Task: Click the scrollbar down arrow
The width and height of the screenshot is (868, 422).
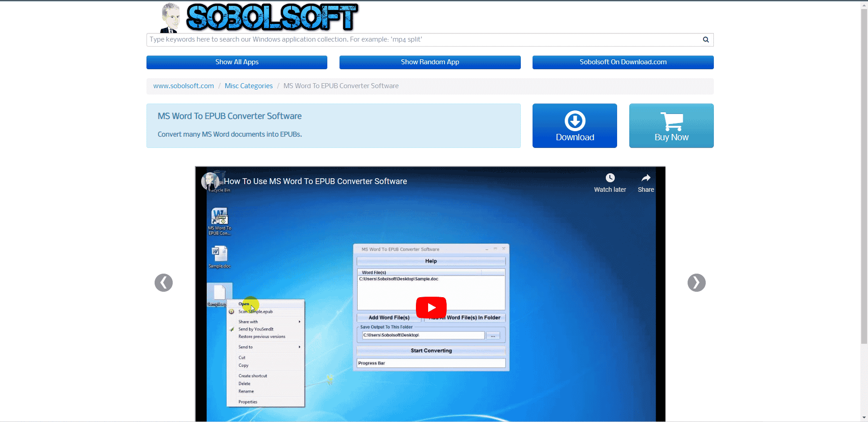Action: coord(864,418)
